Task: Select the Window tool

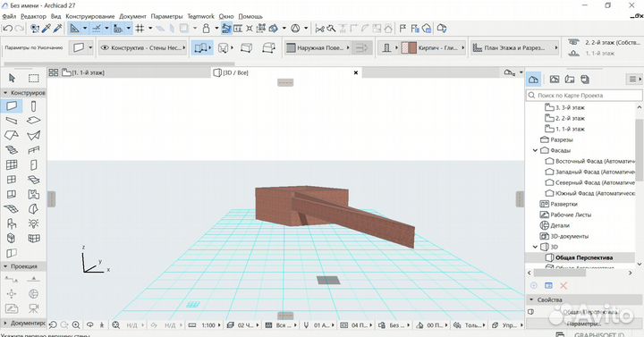Action: coord(12,180)
